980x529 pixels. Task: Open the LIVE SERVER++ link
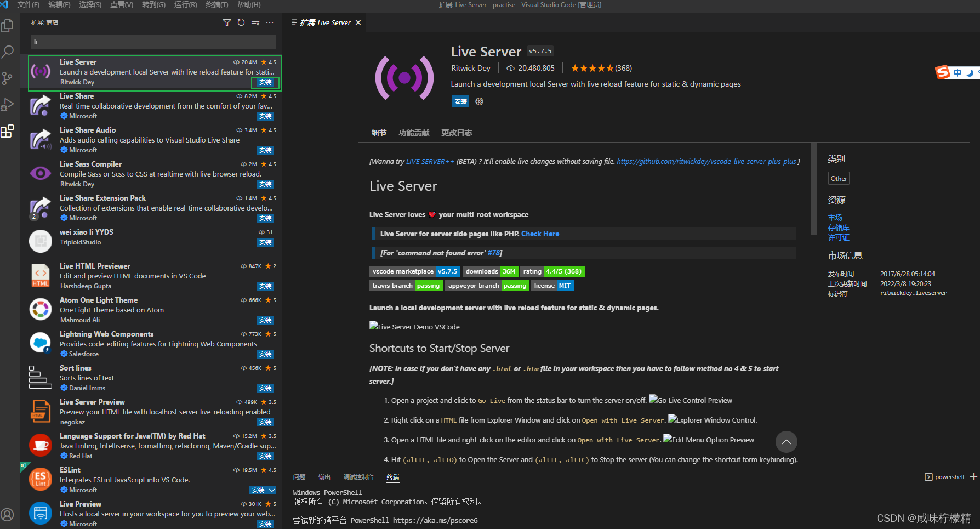click(430, 162)
